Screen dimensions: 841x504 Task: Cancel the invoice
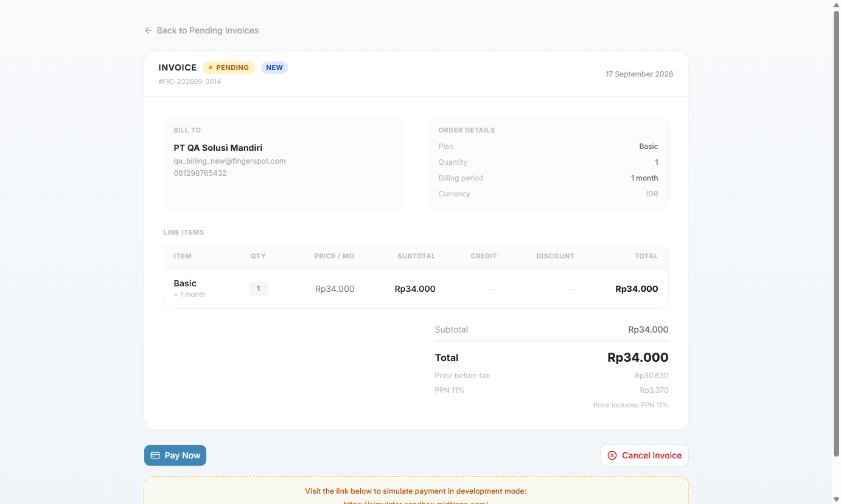click(x=644, y=455)
